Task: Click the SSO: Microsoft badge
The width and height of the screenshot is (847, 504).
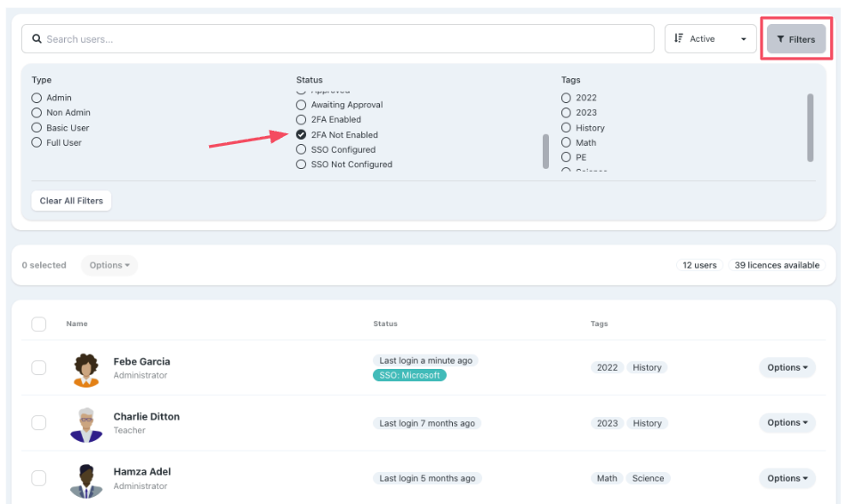Action: (409, 375)
